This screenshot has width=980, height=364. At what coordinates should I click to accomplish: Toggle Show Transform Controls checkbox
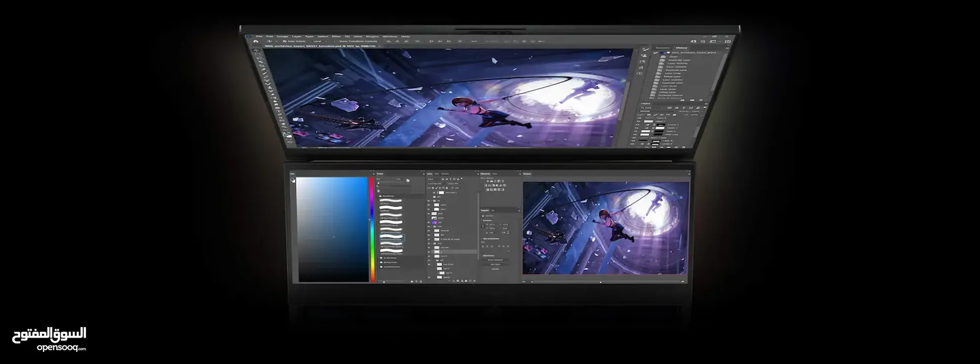tap(336, 41)
